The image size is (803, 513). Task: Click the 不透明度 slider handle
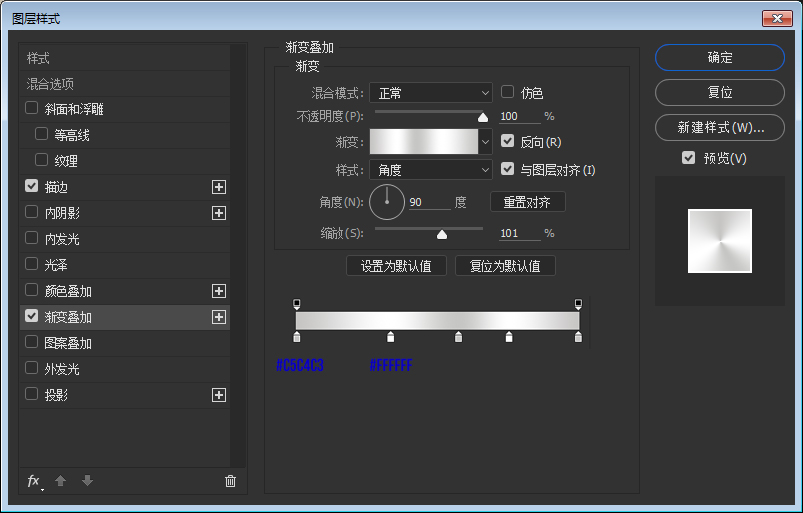point(482,117)
